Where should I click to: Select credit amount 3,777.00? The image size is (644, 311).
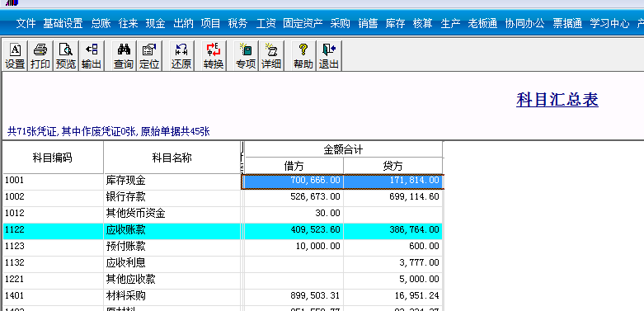coord(393,263)
